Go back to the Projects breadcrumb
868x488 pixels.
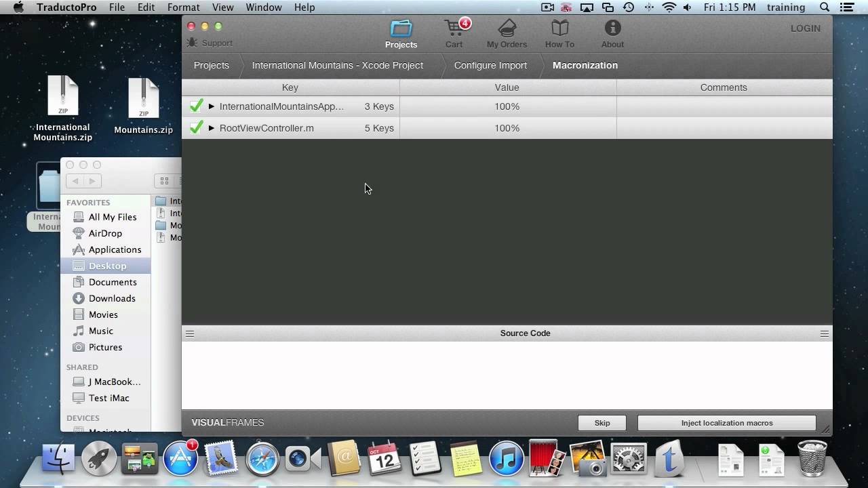tap(212, 66)
